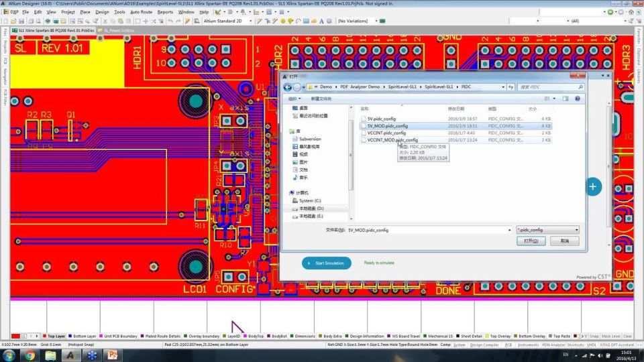
Task: Select System (C:) drive in navigation tree
Action: pyautogui.click(x=310, y=200)
